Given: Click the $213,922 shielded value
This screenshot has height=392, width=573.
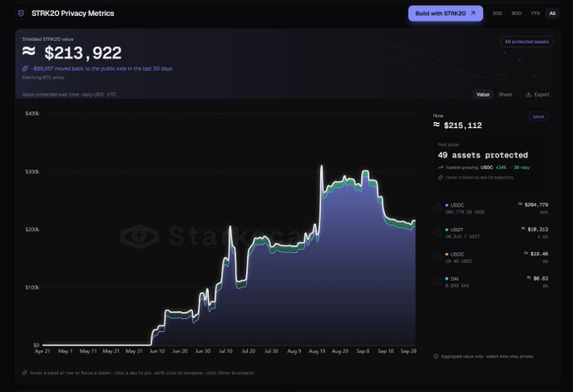Looking at the screenshot, I should pyautogui.click(x=72, y=53).
